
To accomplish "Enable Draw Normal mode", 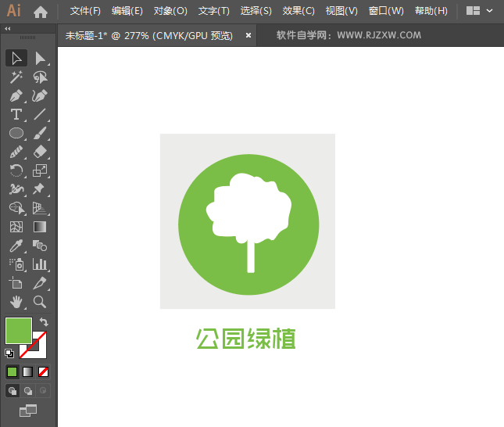I will tap(13, 391).
